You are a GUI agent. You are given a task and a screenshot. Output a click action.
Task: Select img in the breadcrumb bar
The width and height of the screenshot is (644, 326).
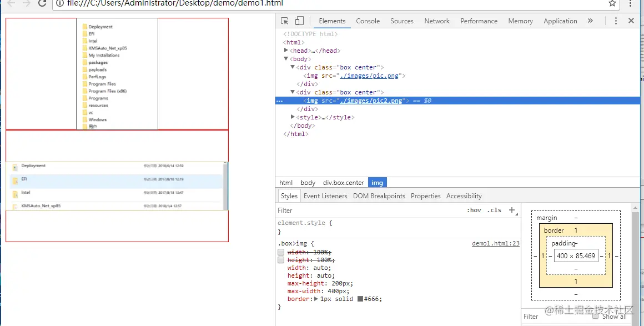[x=378, y=183]
